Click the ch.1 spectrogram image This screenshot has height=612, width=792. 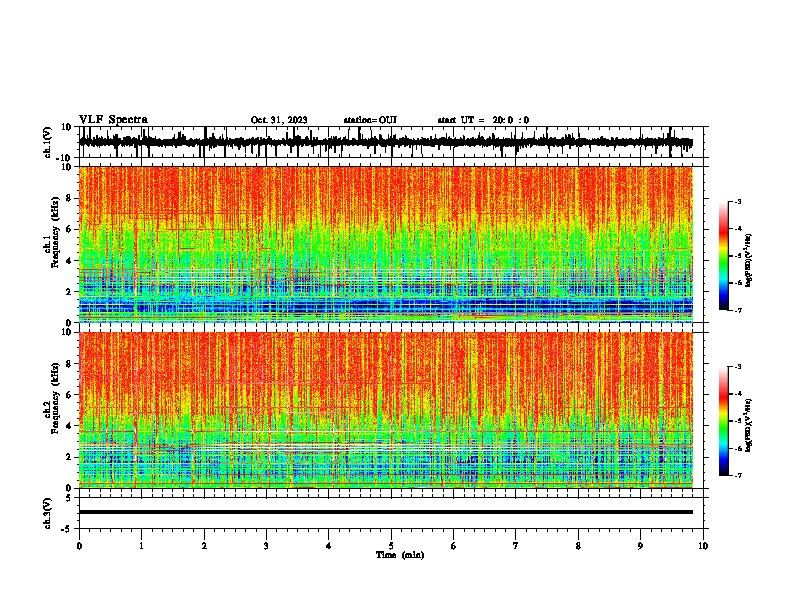click(386, 244)
